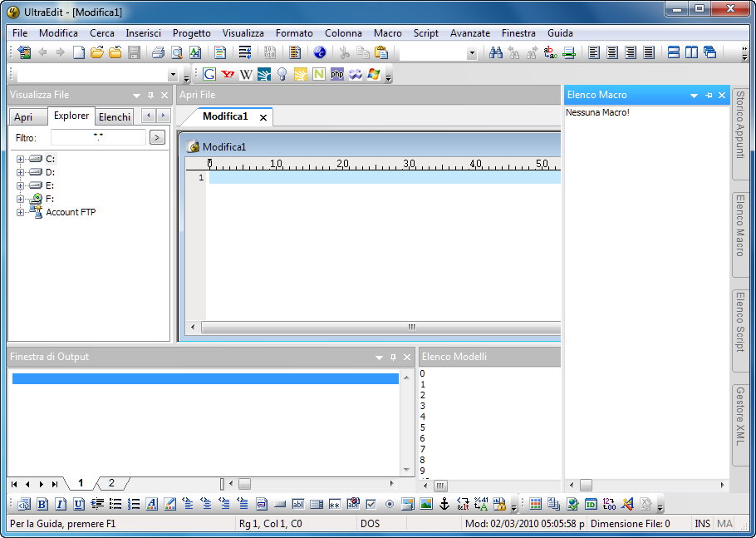Expand the F: drive tree node
Image resolution: width=756 pixels, height=538 pixels.
coord(20,199)
